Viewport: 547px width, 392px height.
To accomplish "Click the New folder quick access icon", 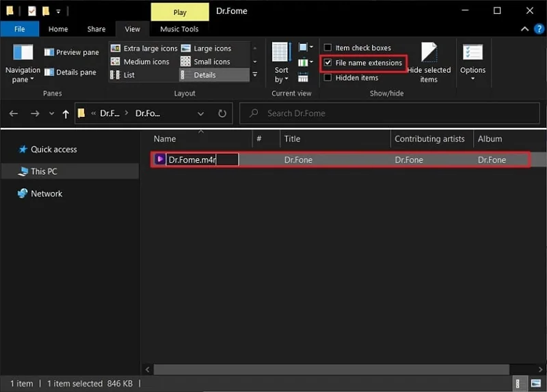I will [x=46, y=11].
